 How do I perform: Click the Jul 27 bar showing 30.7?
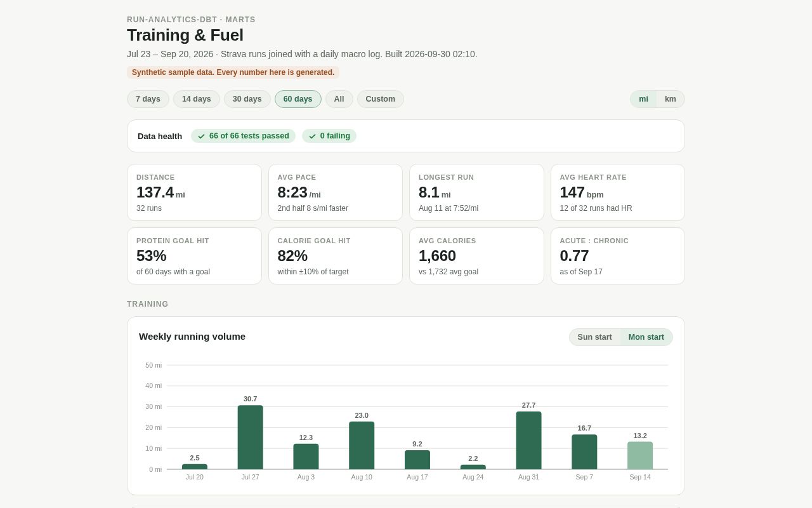click(x=251, y=438)
